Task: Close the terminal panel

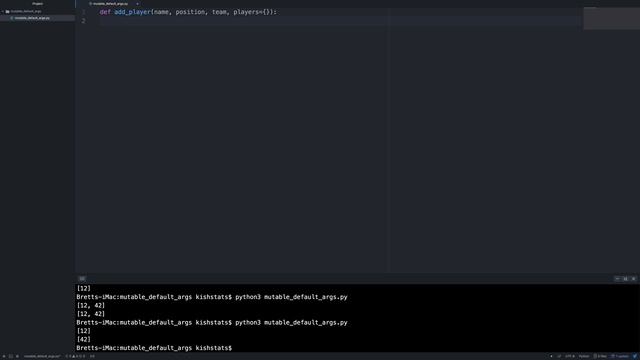Action: tap(633, 279)
